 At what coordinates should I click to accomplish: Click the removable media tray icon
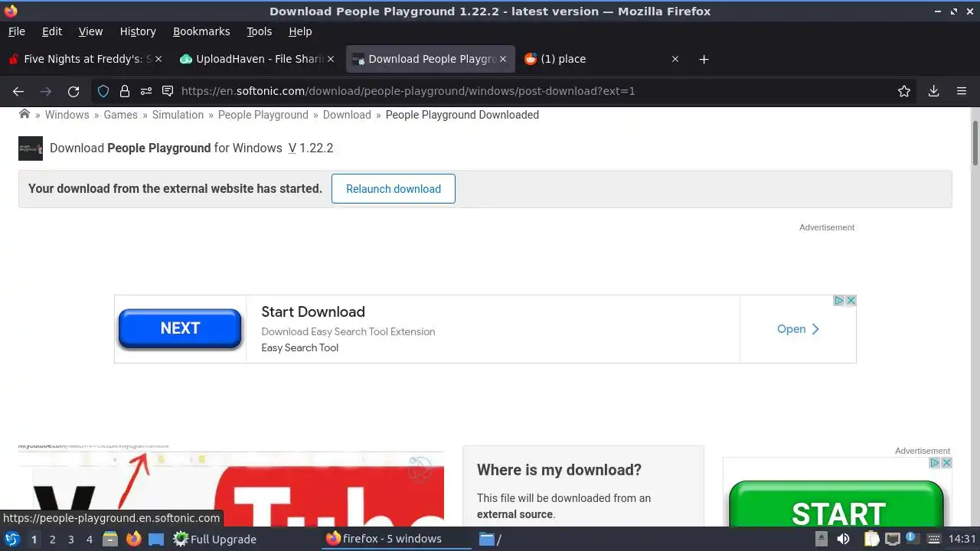(822, 539)
